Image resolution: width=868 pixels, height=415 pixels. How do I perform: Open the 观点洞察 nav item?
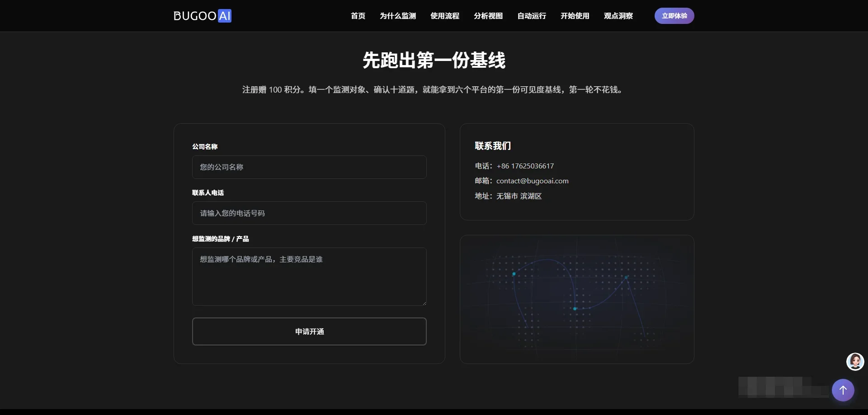[618, 16]
